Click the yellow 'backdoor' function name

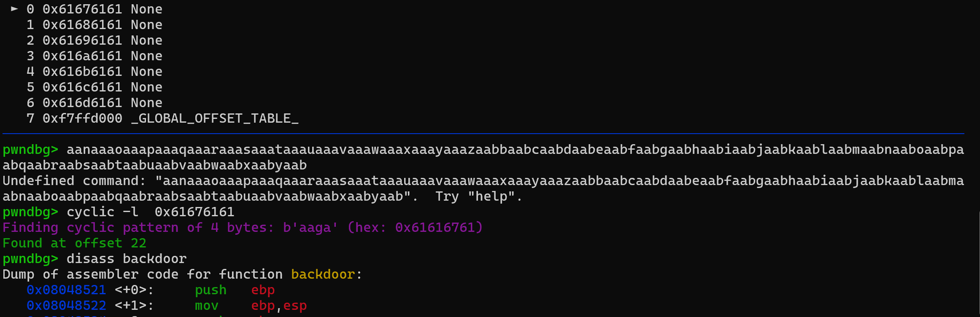(323, 274)
